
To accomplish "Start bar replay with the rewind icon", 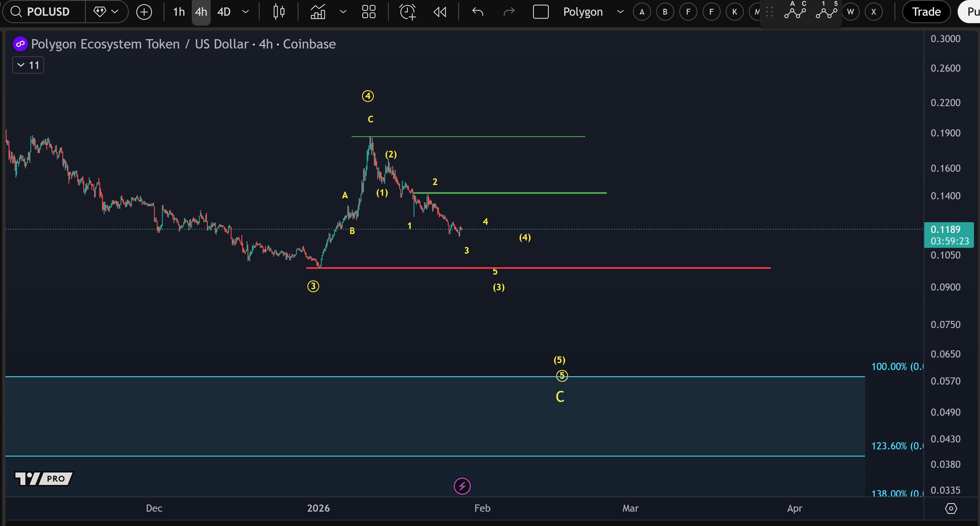I will 440,12.
